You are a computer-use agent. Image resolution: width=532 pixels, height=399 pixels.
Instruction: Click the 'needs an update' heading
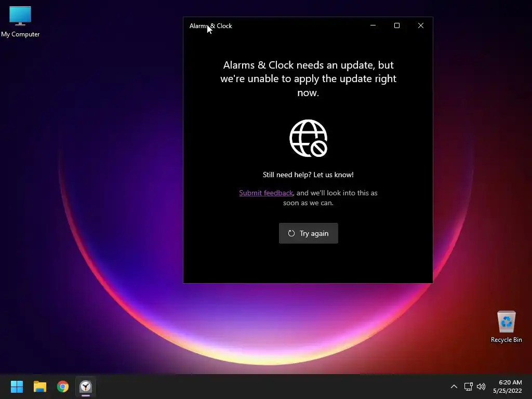tap(308, 79)
